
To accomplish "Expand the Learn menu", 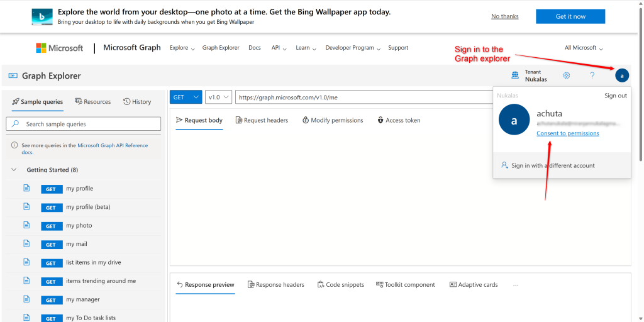I will coord(306,48).
